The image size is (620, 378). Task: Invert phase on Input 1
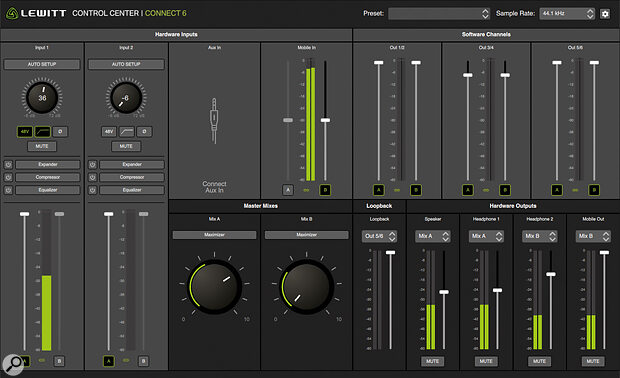click(x=60, y=131)
